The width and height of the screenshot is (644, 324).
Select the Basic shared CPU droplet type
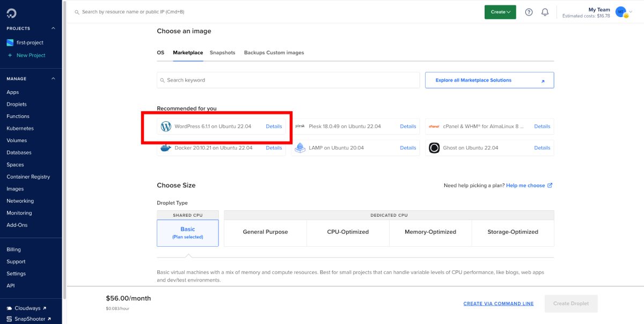[x=188, y=233]
